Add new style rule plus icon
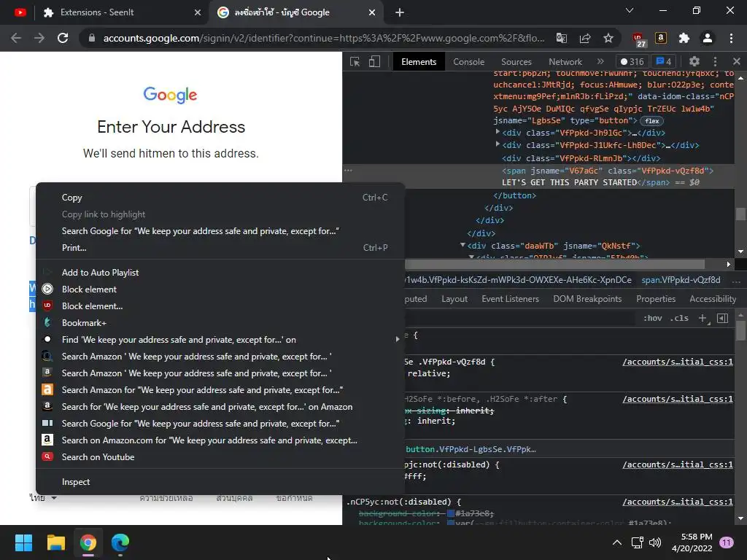The image size is (747, 560). pyautogui.click(x=703, y=318)
